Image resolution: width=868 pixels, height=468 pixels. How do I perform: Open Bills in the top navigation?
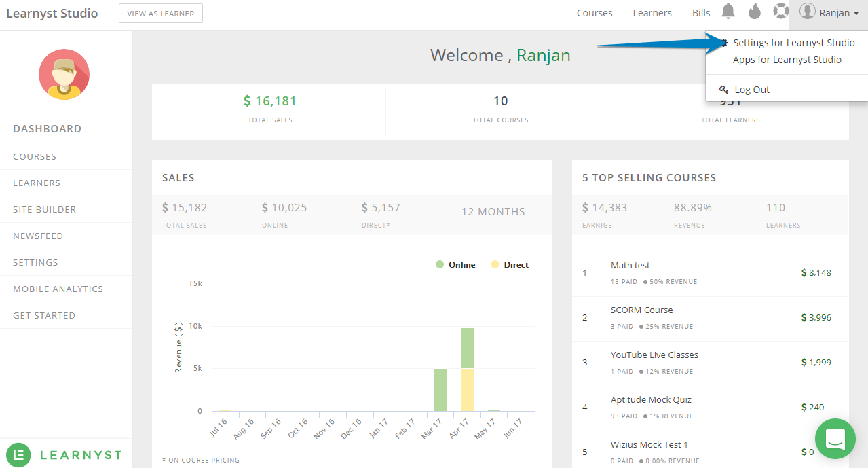coord(701,13)
